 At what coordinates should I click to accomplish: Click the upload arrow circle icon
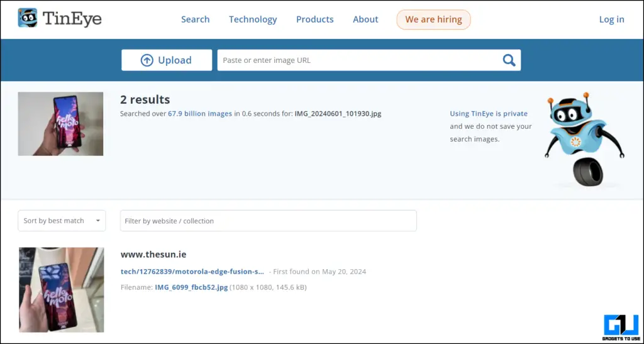(x=147, y=60)
